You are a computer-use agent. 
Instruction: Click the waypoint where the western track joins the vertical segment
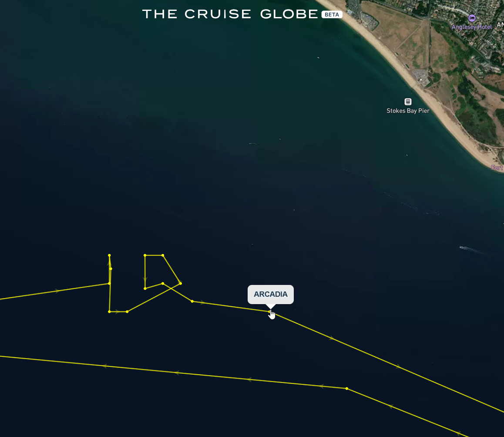109,284
